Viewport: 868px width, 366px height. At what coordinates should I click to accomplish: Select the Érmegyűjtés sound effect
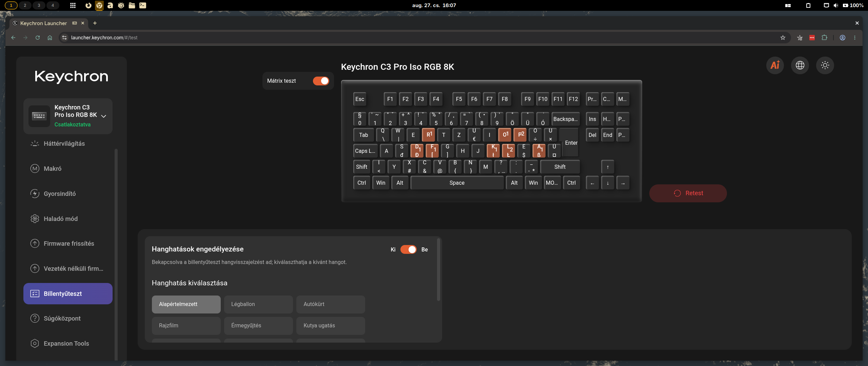click(x=258, y=326)
